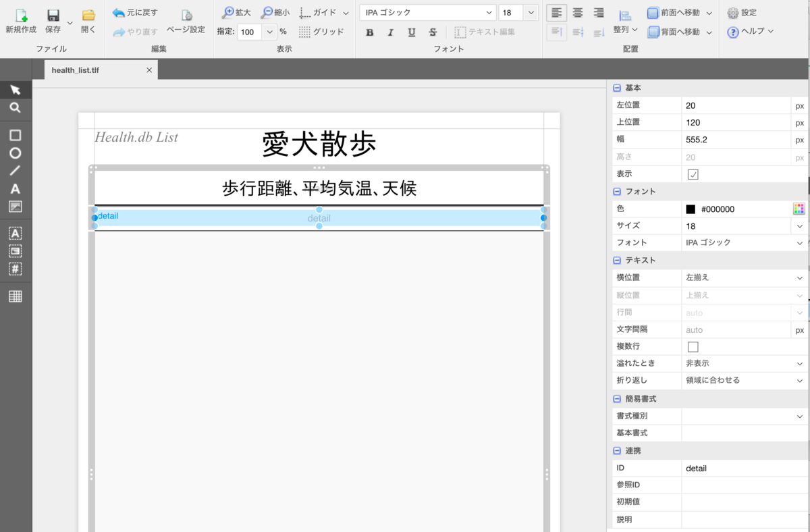810x532 pixels.
Task: Pick the Line drawing tool
Action: point(16,171)
